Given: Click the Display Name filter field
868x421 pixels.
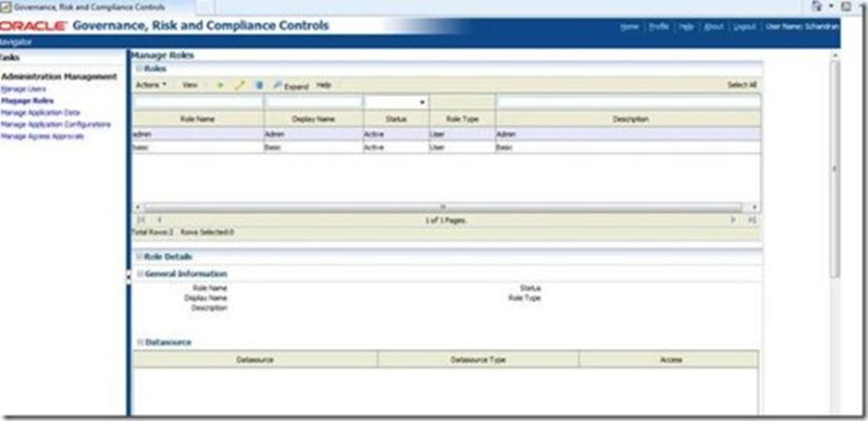Looking at the screenshot, I should click(x=314, y=102).
